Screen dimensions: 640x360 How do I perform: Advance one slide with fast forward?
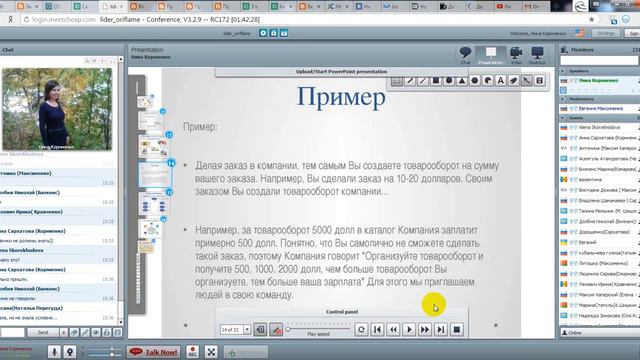click(x=425, y=329)
